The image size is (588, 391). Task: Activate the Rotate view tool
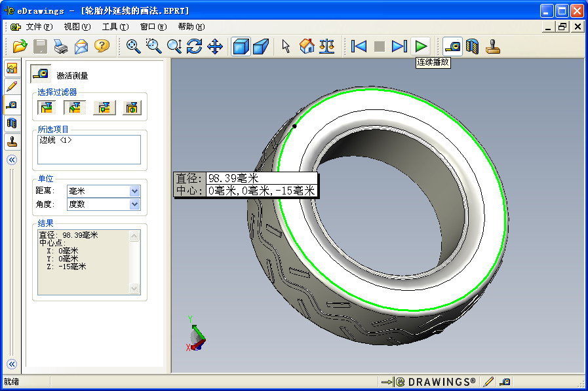point(194,47)
